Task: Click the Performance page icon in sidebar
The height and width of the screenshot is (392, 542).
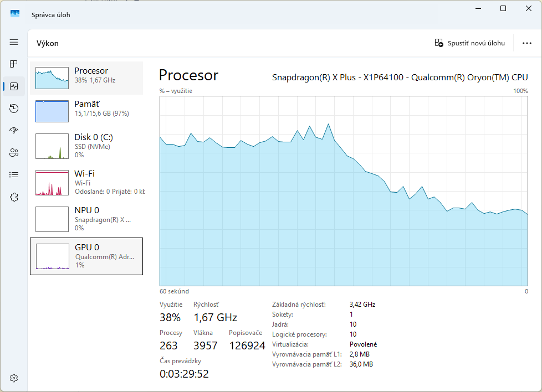Action: (14, 86)
